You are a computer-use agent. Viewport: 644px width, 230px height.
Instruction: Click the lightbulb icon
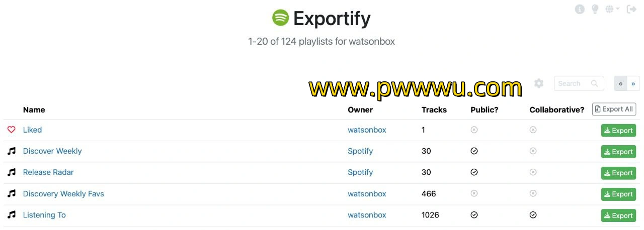595,10
